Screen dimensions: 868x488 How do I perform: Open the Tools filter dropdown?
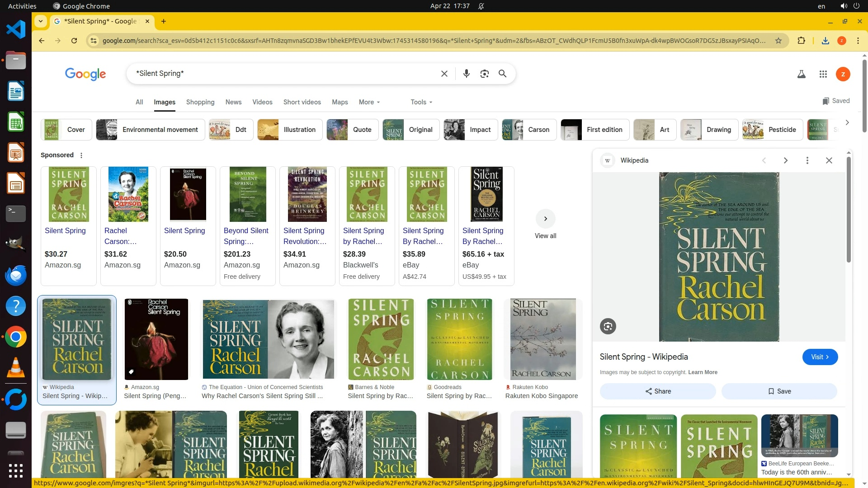[421, 102]
